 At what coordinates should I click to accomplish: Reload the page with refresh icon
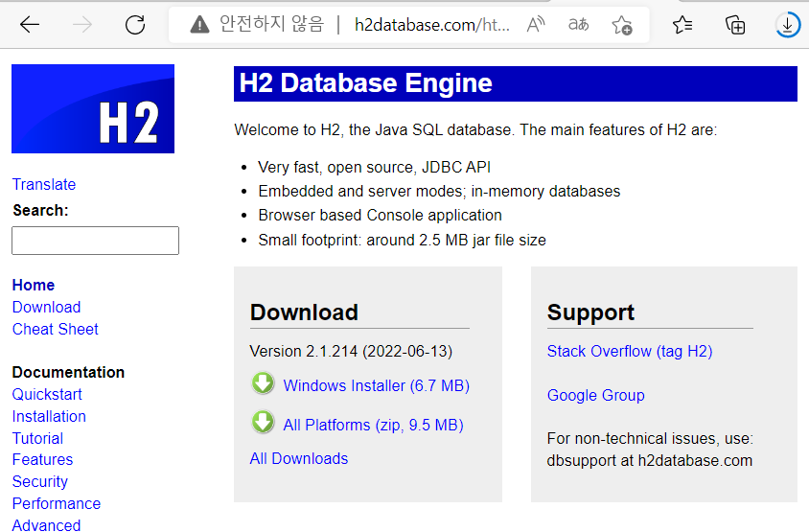135,24
